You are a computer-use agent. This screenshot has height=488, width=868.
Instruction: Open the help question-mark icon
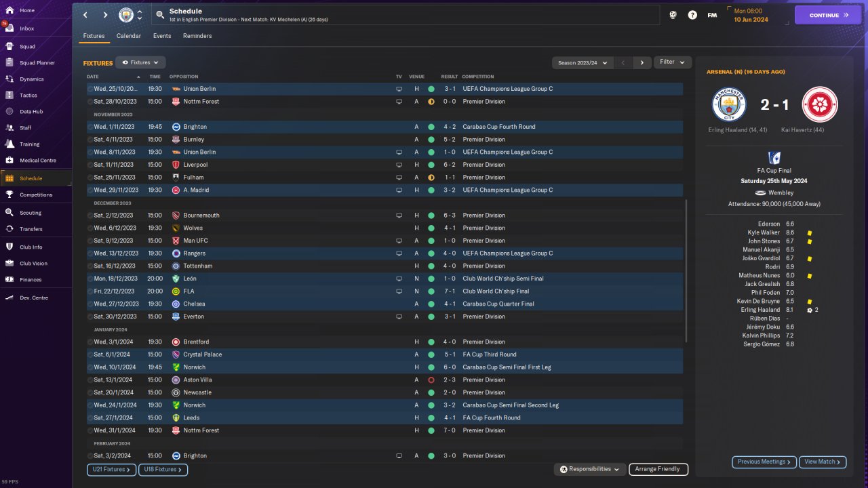point(692,15)
